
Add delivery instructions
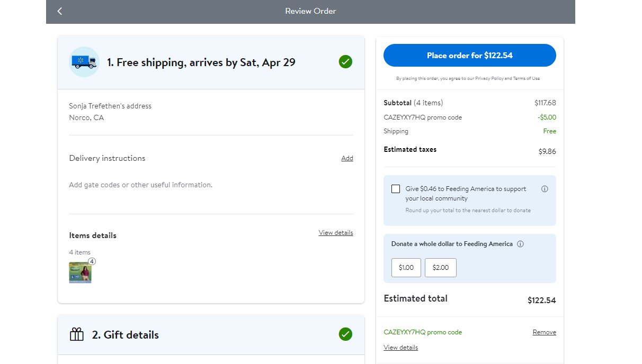click(x=347, y=158)
